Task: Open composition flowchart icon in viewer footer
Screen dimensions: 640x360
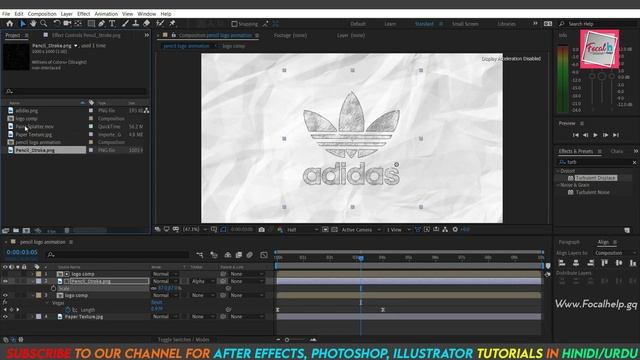Action: click(x=445, y=230)
